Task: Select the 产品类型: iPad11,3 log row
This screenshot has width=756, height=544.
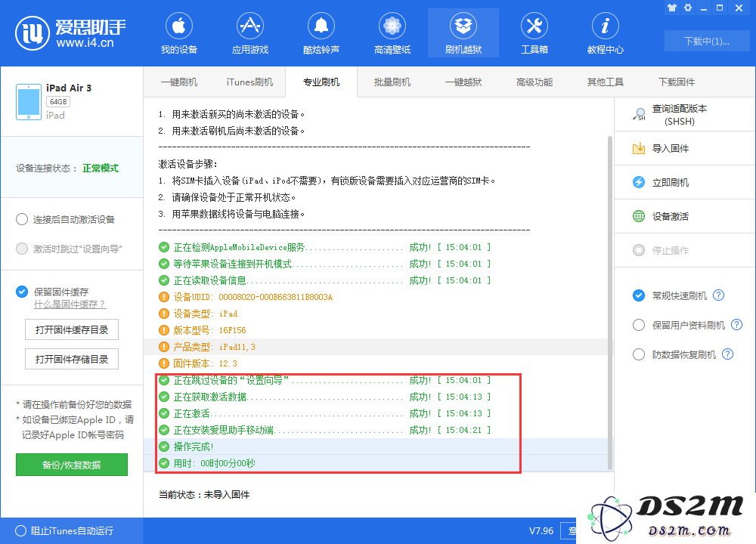Action: coord(375,347)
